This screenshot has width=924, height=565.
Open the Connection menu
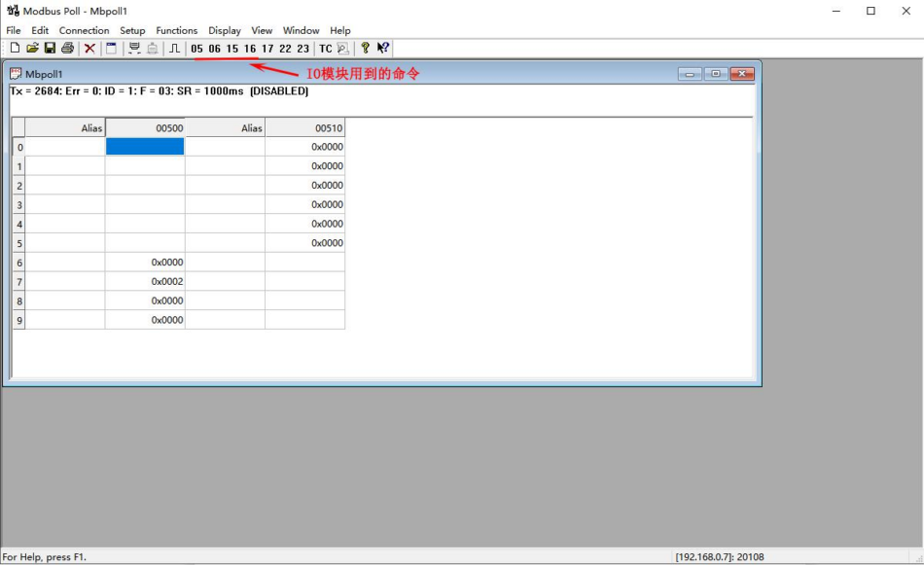85,31
